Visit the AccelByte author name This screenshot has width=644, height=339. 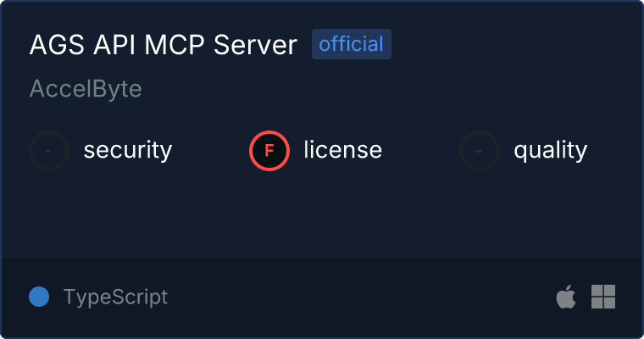click(x=86, y=88)
